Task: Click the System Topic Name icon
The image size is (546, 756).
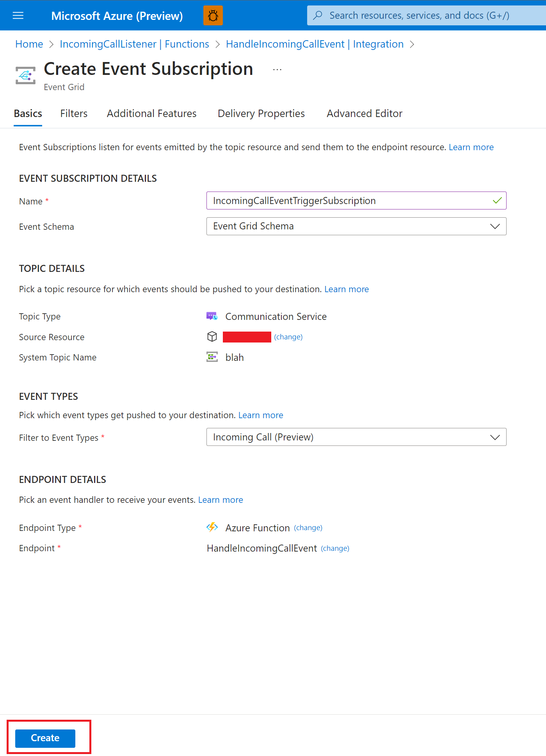Action: point(212,357)
